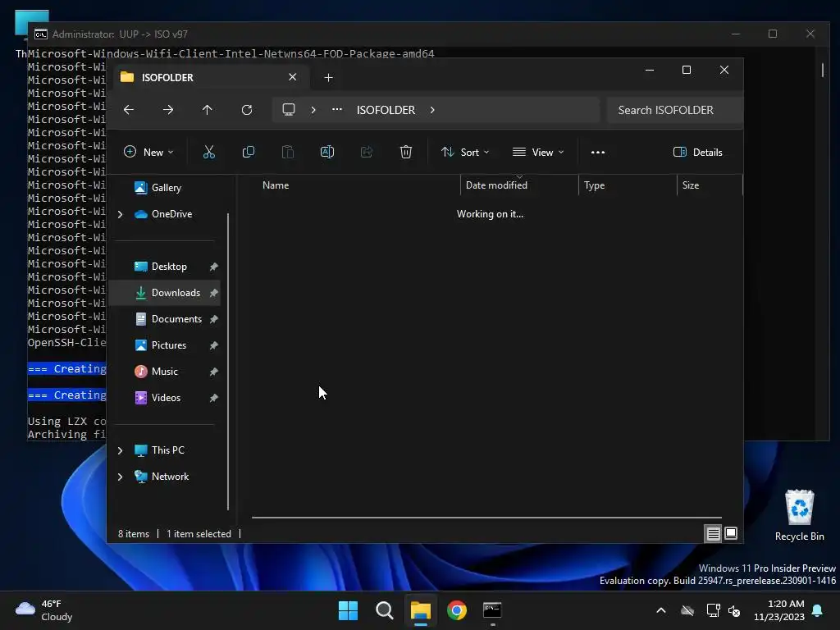Image resolution: width=840 pixels, height=630 pixels.
Task: Open the Sort dropdown
Action: 465,152
